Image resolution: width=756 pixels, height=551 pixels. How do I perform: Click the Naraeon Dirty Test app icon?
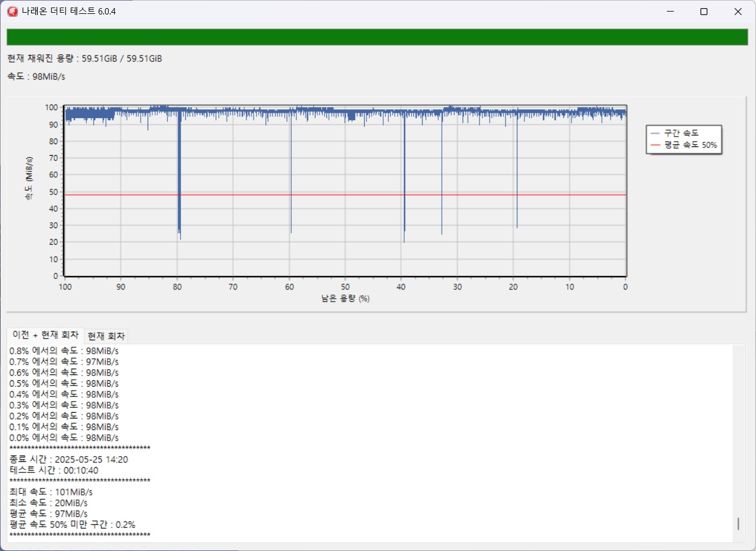(12, 12)
